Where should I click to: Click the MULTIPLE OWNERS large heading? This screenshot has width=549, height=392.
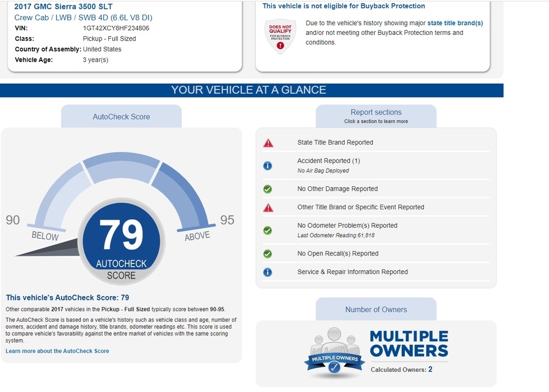pyautogui.click(x=409, y=343)
